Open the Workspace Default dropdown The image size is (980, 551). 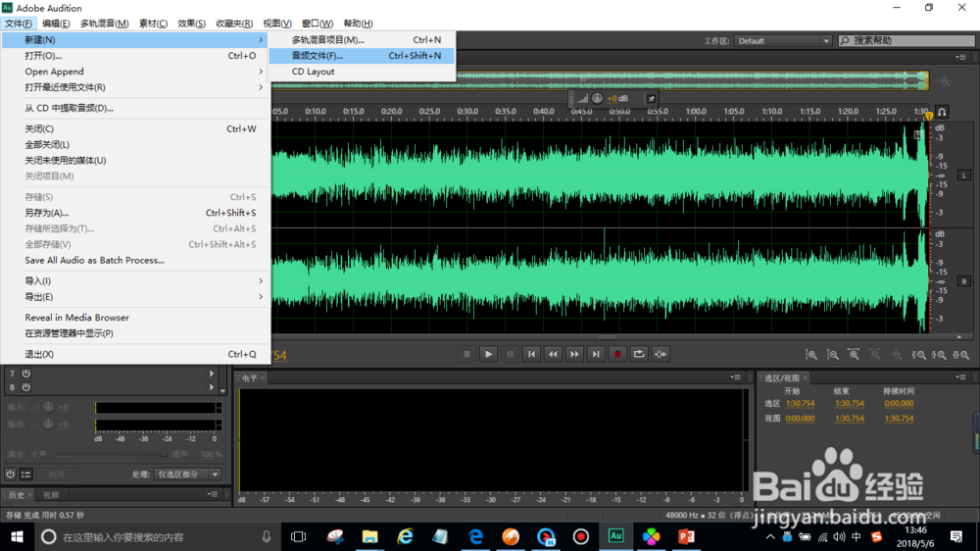click(783, 40)
